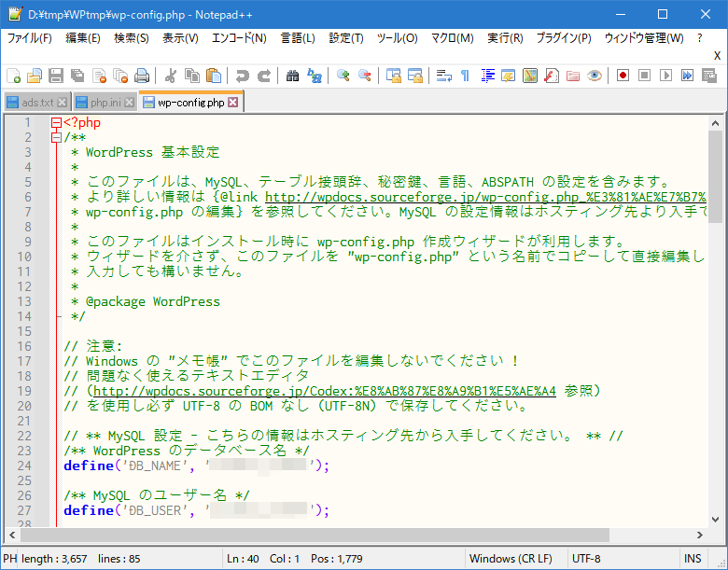Open the 表示(V) menu

pos(180,38)
